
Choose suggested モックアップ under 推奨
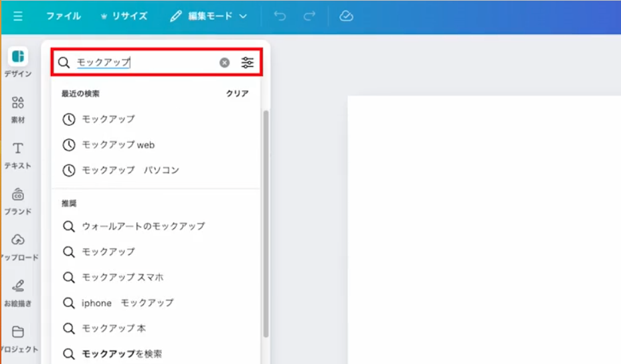tap(156, 252)
